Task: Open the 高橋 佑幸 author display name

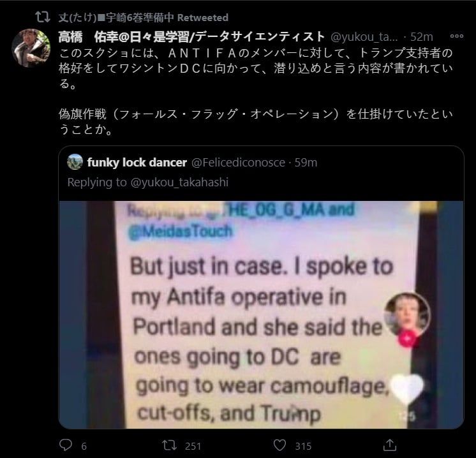Action: [x=191, y=36]
